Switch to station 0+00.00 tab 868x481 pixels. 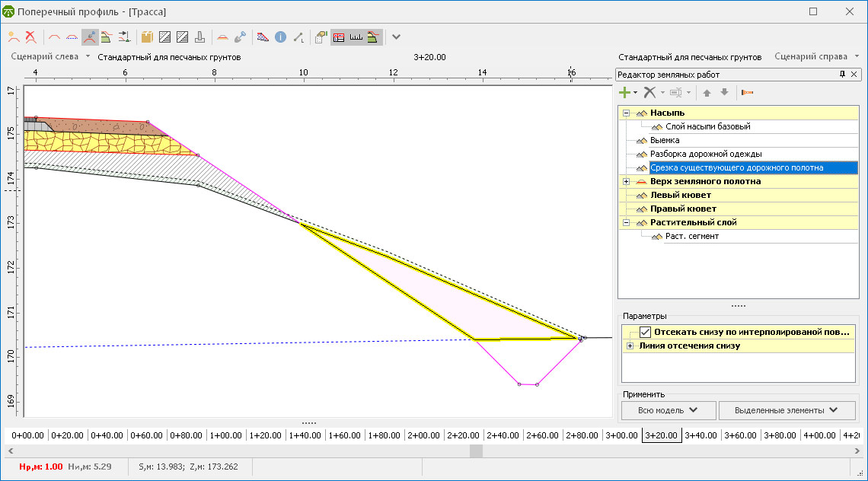click(x=27, y=435)
